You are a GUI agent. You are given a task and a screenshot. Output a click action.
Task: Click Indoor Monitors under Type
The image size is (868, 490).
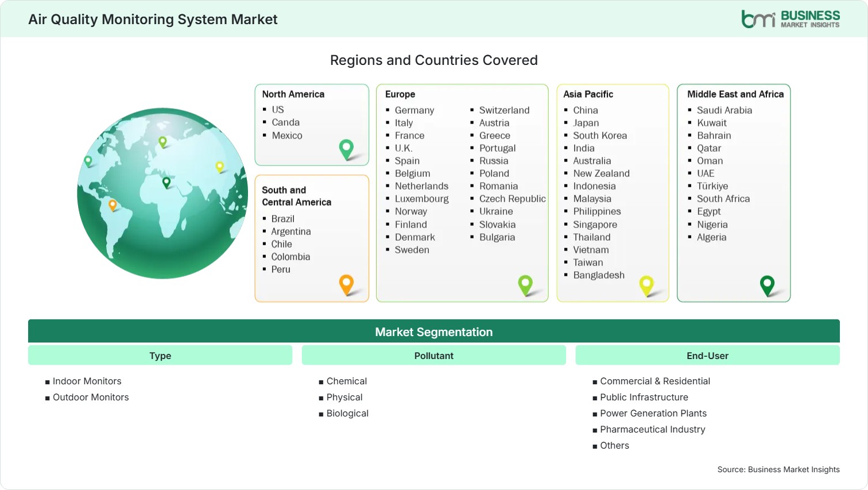point(87,381)
